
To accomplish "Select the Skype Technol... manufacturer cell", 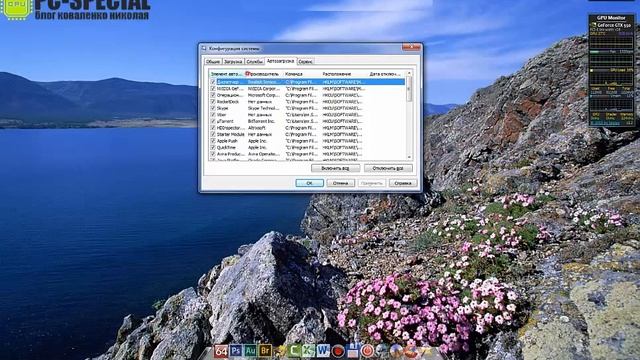I will (x=263, y=108).
